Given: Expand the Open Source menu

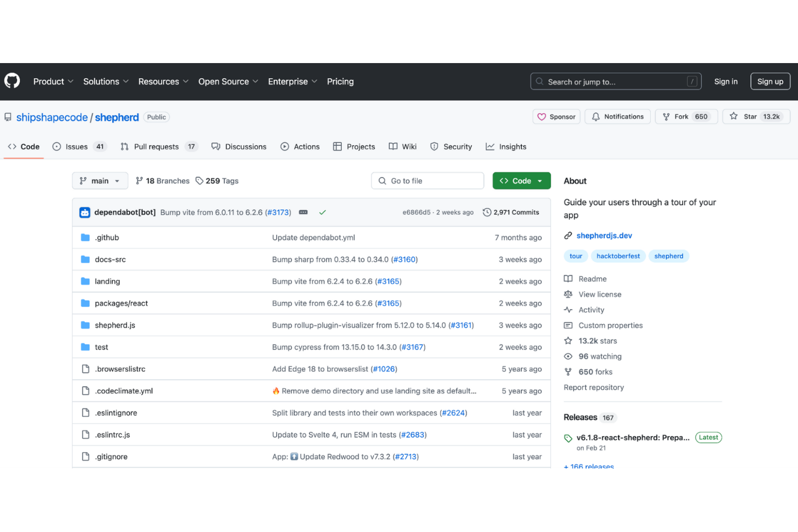Looking at the screenshot, I should (x=228, y=81).
